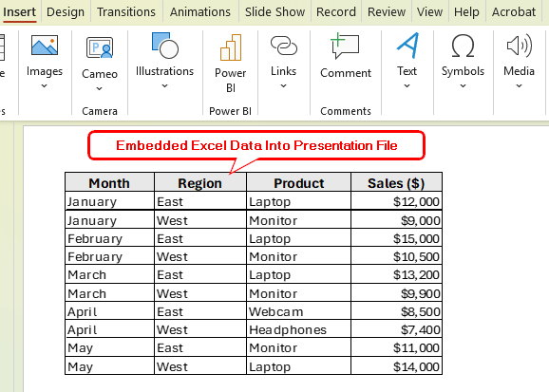Expand the Images dropdown arrow
This screenshot has height=392, width=549.
coord(44,85)
